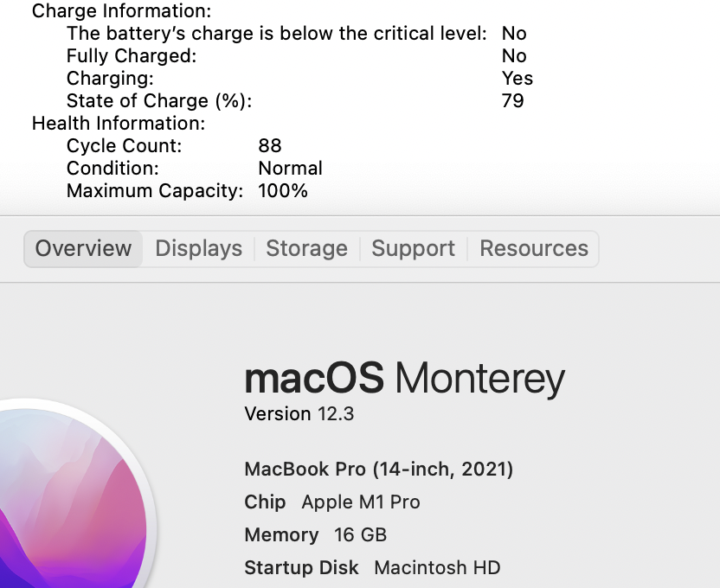Click the Macintosh HD startup disk name
720x588 pixels.
[x=437, y=568]
